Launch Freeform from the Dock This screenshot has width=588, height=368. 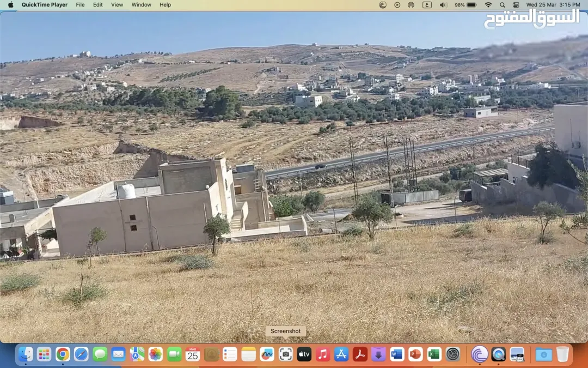[x=267, y=354]
